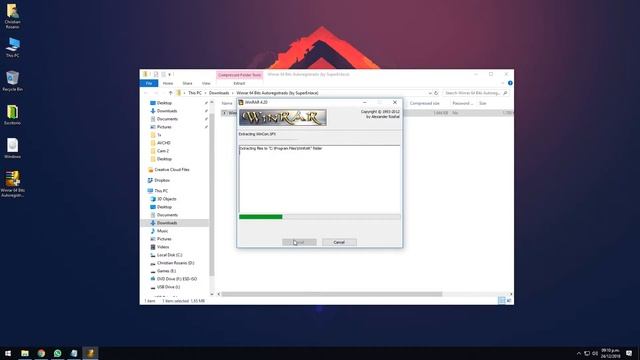This screenshot has width=640, height=360.
Task: Close the WinRAR 4.20 installer dialog
Action: pyautogui.click(x=395, y=102)
